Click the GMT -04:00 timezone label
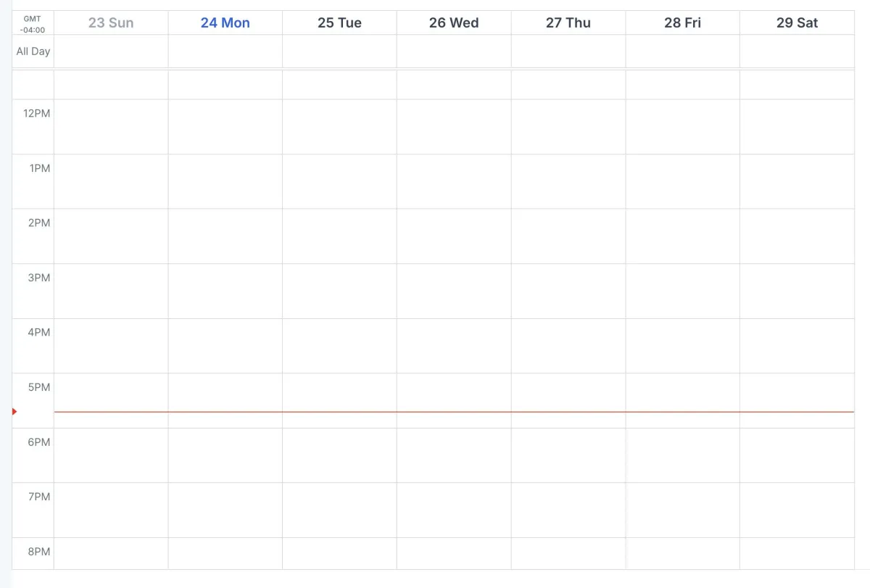Screen dimensions: 870x588 (33, 24)
